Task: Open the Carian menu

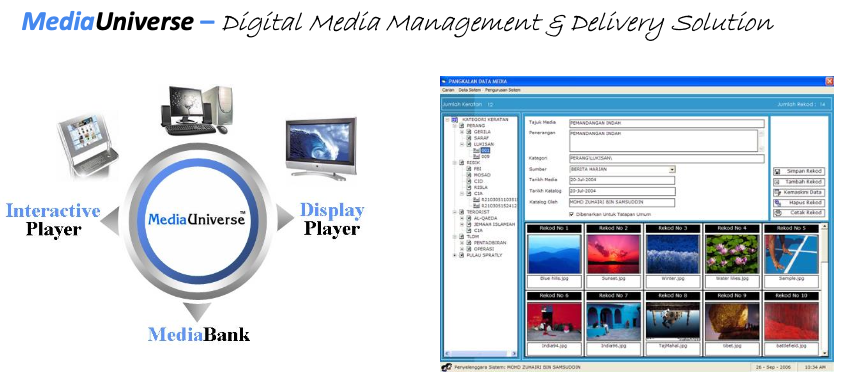Action: [448, 90]
